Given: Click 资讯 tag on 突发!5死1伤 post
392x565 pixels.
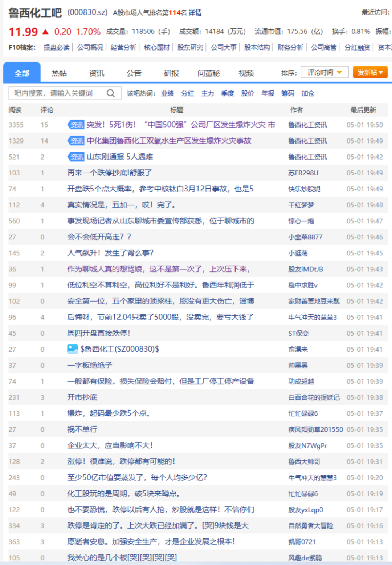Looking at the screenshot, I should coord(76,125).
